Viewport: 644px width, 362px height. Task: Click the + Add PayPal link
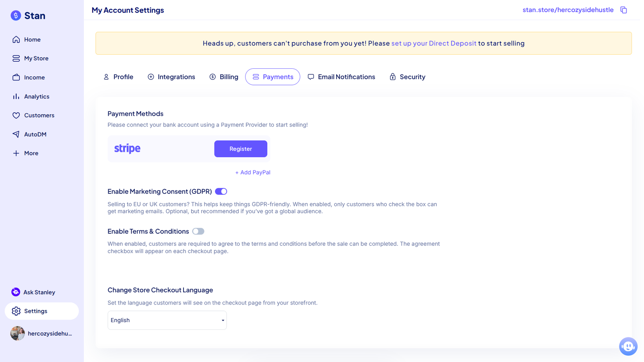(x=253, y=173)
